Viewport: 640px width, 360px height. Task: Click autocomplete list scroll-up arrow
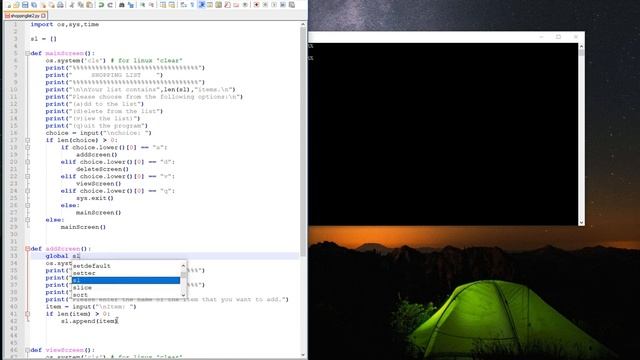pyautogui.click(x=183, y=266)
